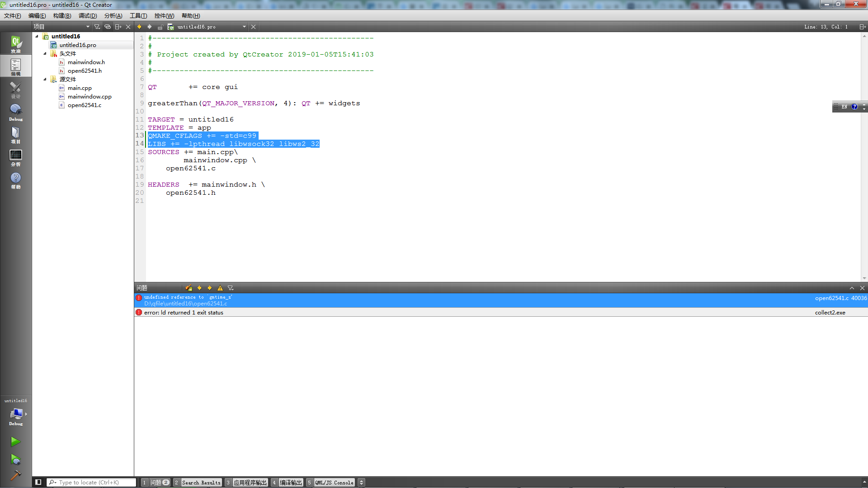This screenshot has height=488, width=868.
Task: Open mainwindow.cpp in project tree
Action: [x=90, y=97]
